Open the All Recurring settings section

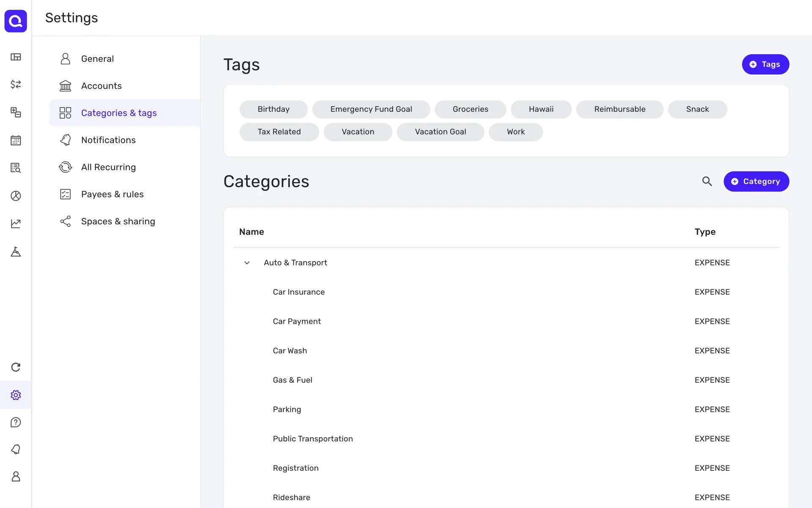[x=108, y=167]
